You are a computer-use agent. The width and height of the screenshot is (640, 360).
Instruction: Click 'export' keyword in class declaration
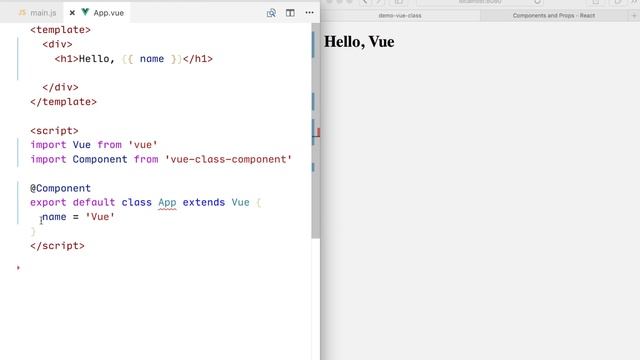click(48, 202)
